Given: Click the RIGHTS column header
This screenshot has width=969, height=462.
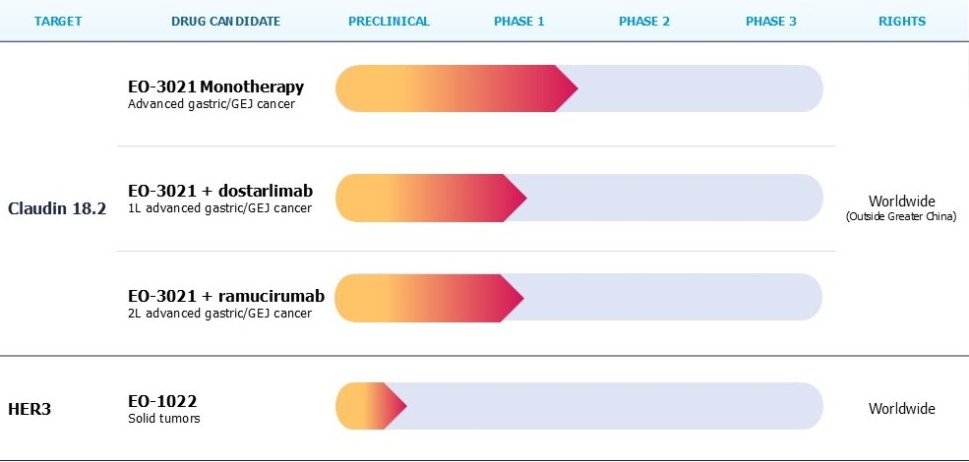Looking at the screenshot, I should [901, 21].
